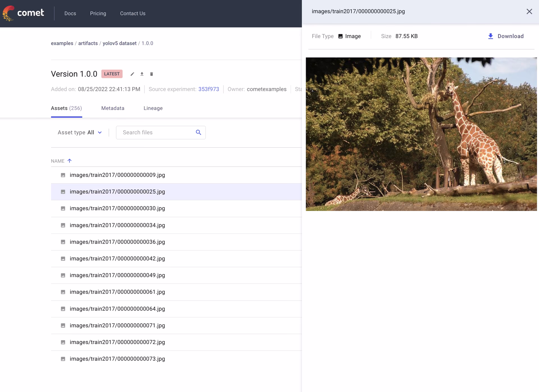Click image icon next to 000000000009.jpg

[x=63, y=175]
